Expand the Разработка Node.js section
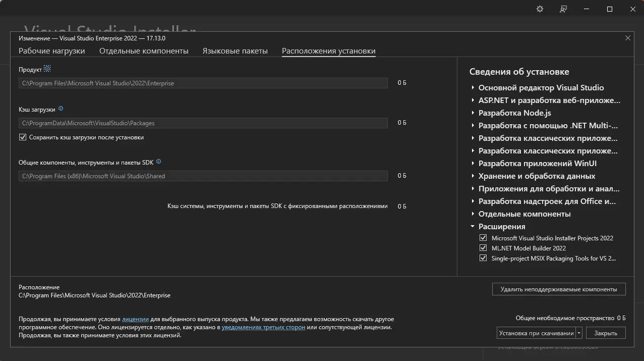This screenshot has height=361, width=644. click(x=473, y=113)
